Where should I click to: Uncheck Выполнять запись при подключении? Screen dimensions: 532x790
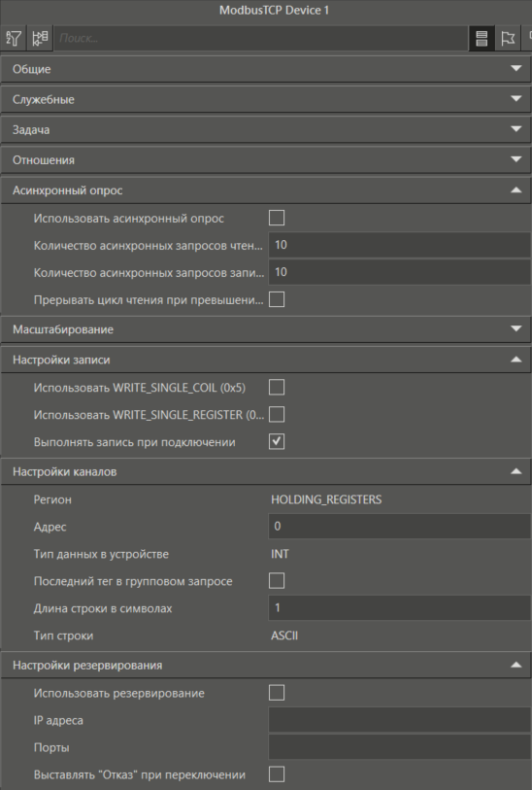[277, 441]
